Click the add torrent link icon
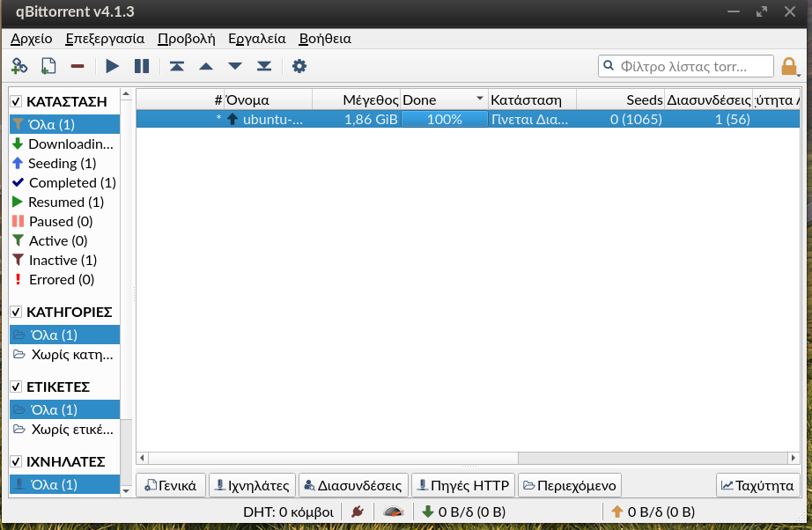Screen dimensions: 812x530 pyautogui.click(x=19, y=66)
